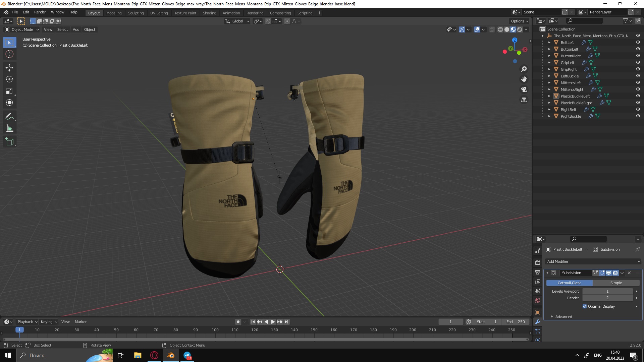Expand the ButtonLeft tree item

[x=549, y=49]
